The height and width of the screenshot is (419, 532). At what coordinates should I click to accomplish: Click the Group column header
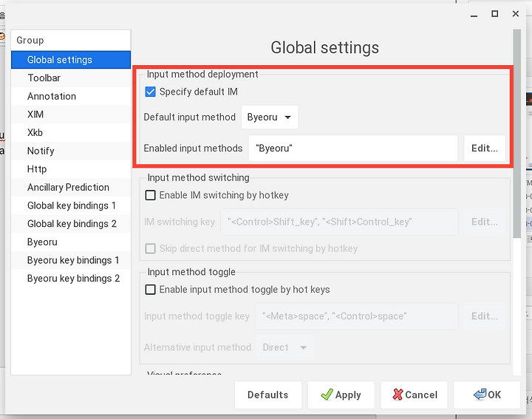(x=71, y=41)
